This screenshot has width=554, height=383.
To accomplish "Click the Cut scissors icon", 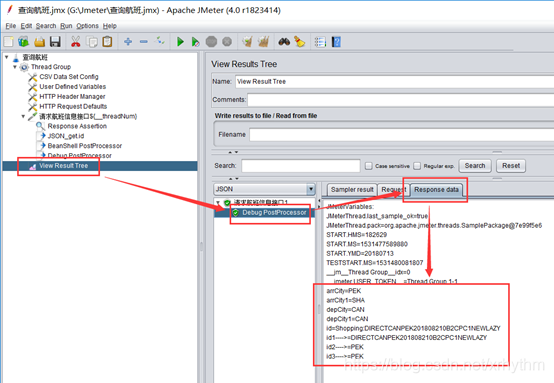I will (x=75, y=42).
